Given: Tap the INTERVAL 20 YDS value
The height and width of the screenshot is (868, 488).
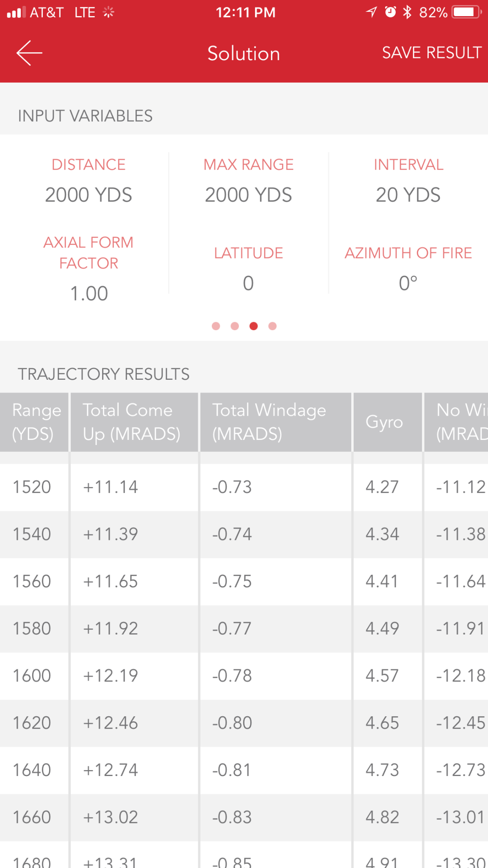Looking at the screenshot, I should point(408,195).
